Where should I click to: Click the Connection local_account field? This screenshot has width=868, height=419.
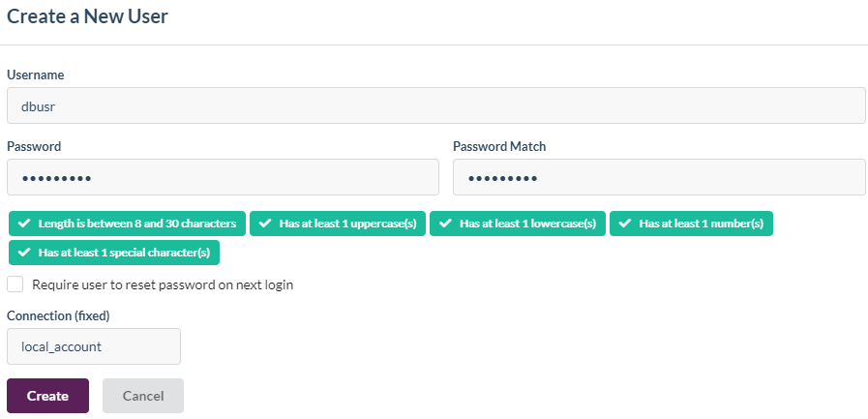click(94, 345)
